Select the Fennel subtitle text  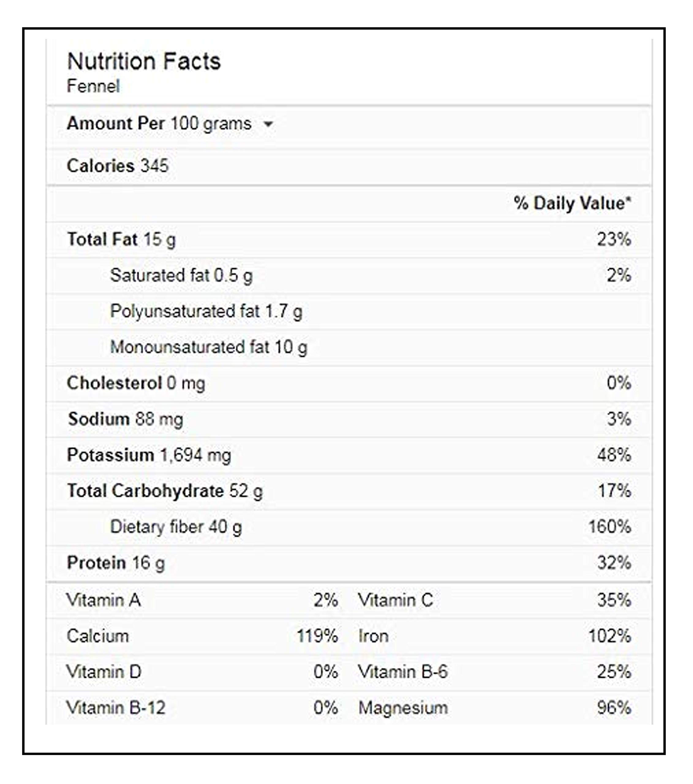tap(93, 86)
